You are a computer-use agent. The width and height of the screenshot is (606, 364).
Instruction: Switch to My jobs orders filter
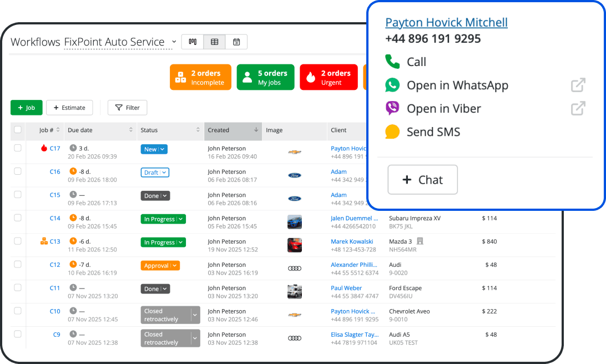point(265,77)
